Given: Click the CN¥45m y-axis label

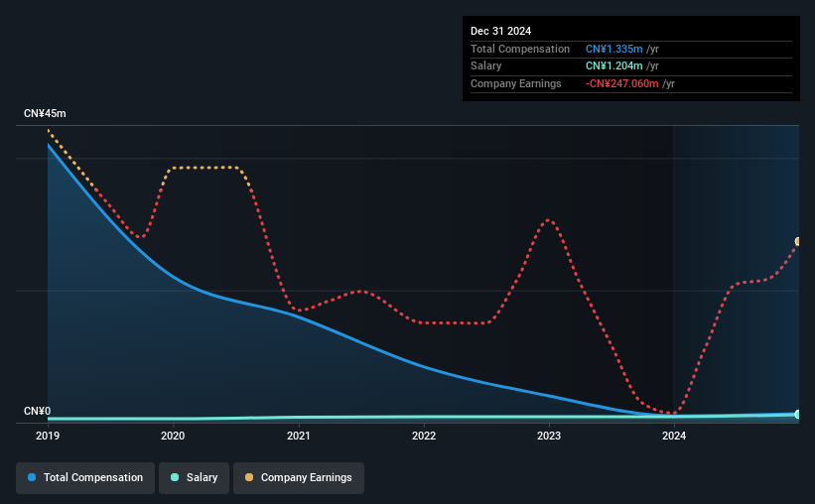Looking at the screenshot, I should click(x=45, y=114).
